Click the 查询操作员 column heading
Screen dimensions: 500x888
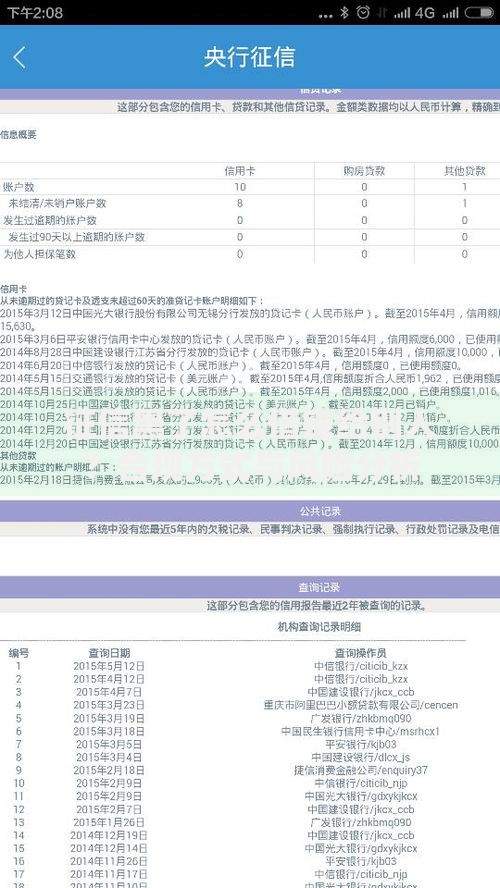[361, 653]
